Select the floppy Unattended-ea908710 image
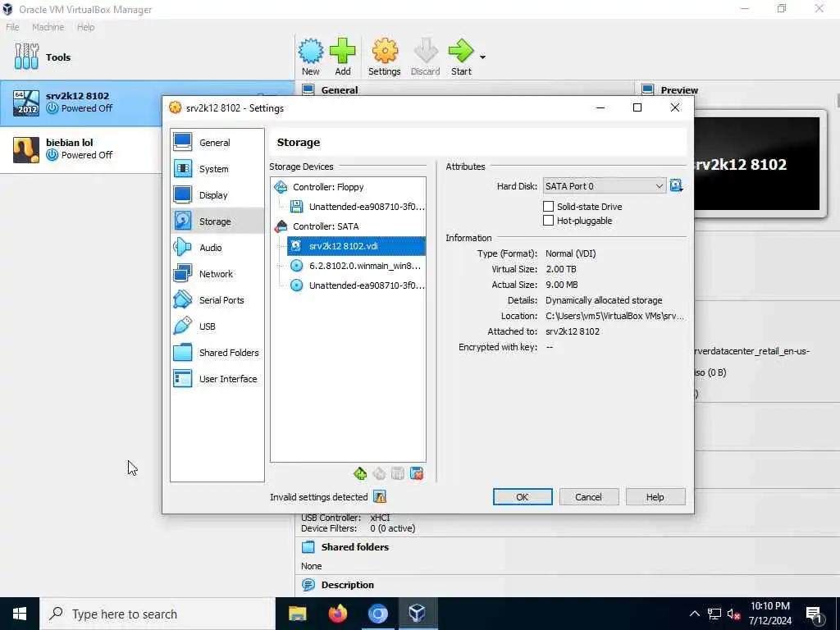840x630 pixels. point(356,207)
